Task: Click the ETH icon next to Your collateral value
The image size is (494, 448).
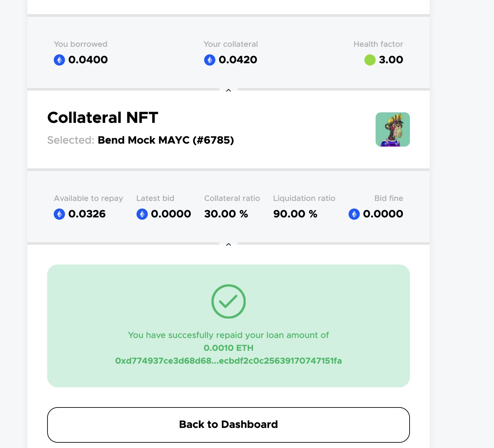Action: (210, 60)
